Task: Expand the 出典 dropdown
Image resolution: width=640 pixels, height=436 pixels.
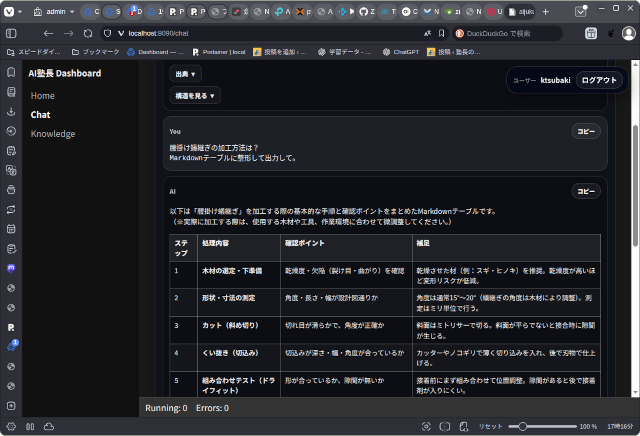Action: point(185,74)
